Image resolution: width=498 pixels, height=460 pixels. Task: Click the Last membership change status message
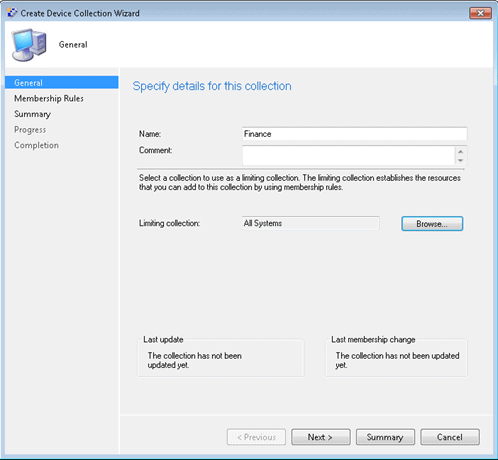[398, 360]
